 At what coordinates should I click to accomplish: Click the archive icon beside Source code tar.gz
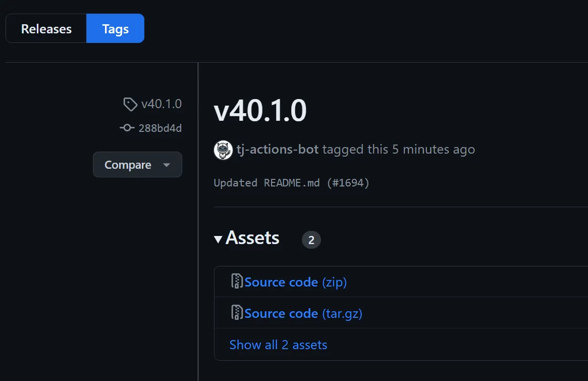coord(237,313)
